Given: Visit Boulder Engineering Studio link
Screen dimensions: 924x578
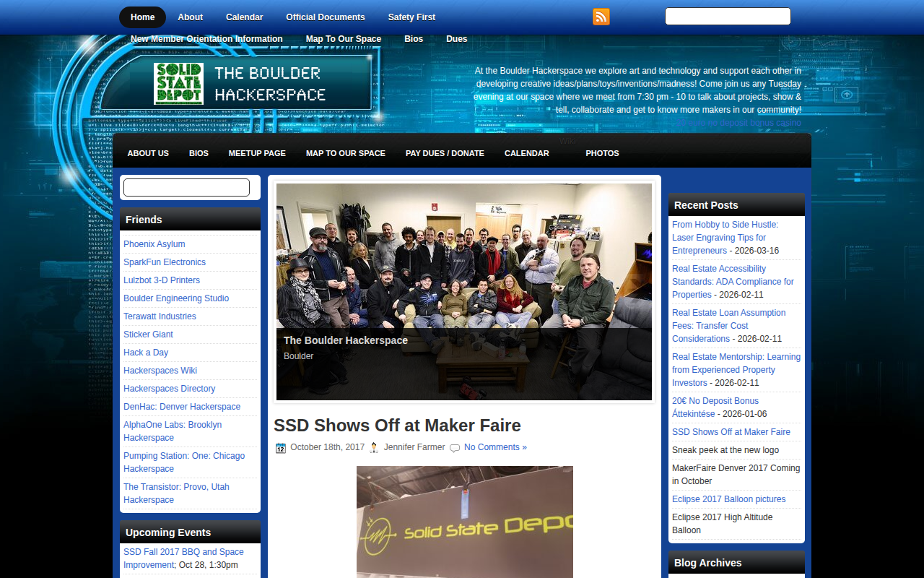Looking at the screenshot, I should coord(176,298).
